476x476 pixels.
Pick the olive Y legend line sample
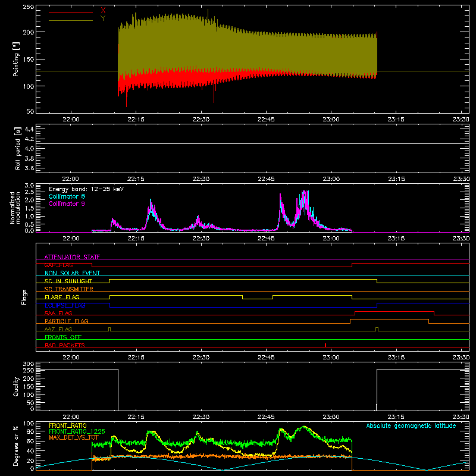(x=71, y=21)
